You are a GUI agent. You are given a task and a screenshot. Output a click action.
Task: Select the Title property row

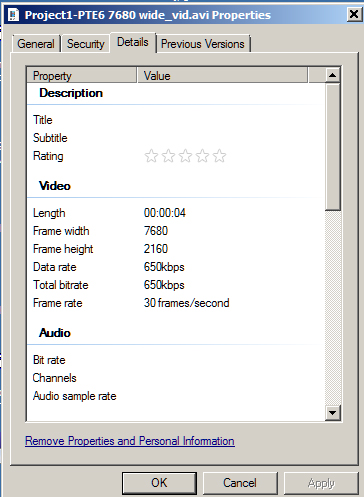(176, 120)
